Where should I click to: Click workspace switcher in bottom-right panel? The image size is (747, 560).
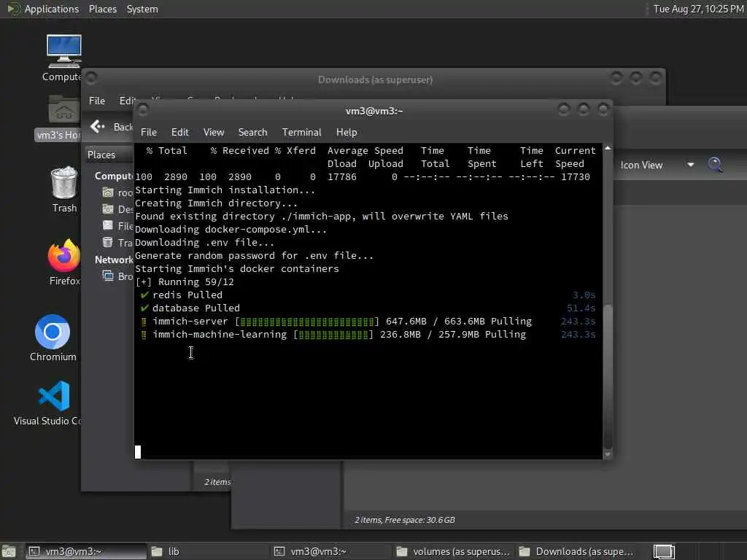coord(664,551)
